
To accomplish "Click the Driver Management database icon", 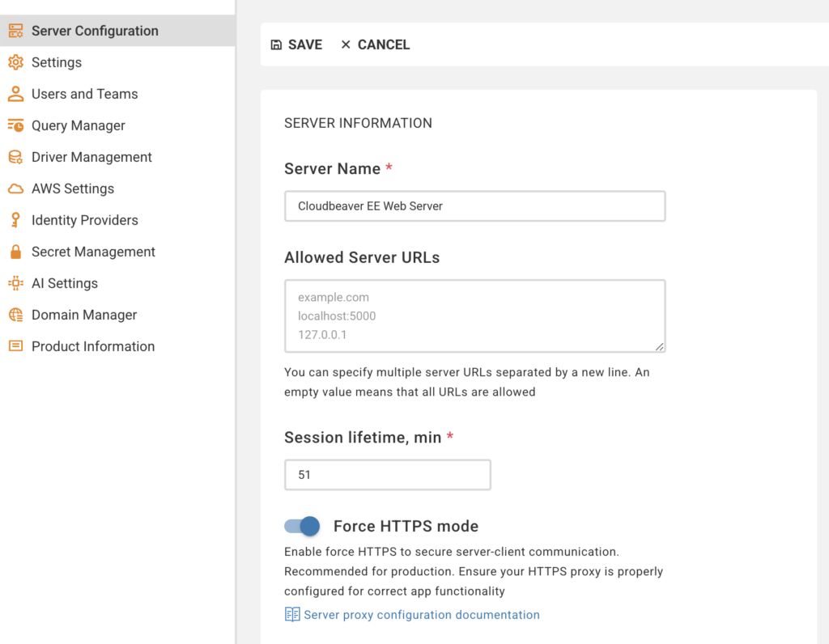I will point(15,157).
